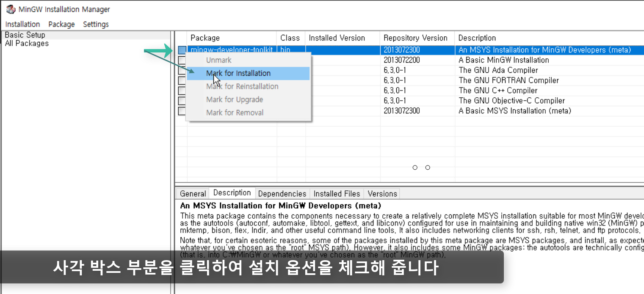Switch to the Dependencies tab
This screenshot has height=294, width=644.
282,194
